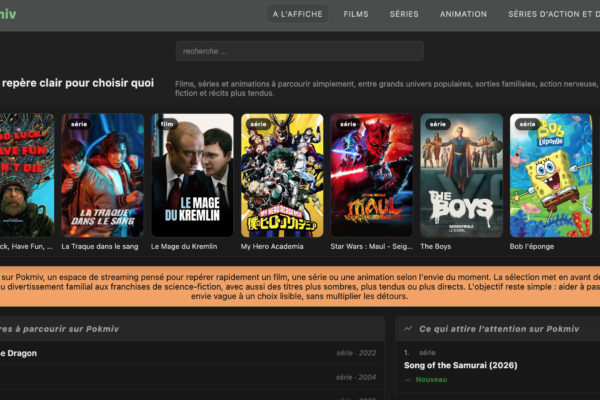Click The Boys title text

(x=435, y=247)
